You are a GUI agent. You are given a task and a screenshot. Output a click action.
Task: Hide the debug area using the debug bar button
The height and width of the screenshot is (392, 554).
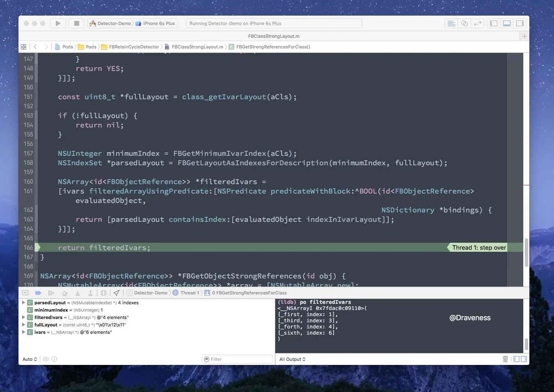click(x=25, y=293)
